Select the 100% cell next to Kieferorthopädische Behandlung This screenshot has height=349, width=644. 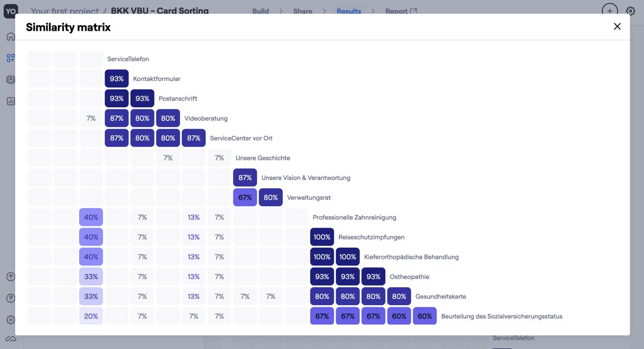click(347, 256)
